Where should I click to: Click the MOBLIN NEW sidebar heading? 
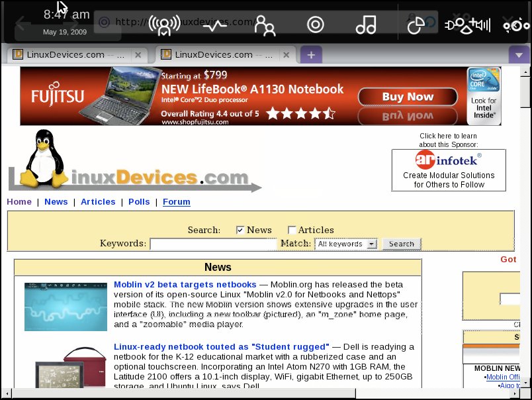497,368
